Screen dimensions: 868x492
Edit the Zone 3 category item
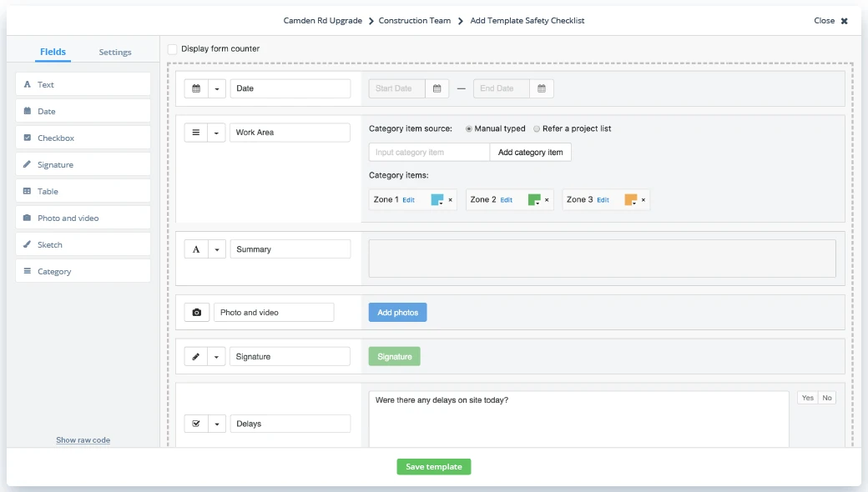(x=603, y=200)
